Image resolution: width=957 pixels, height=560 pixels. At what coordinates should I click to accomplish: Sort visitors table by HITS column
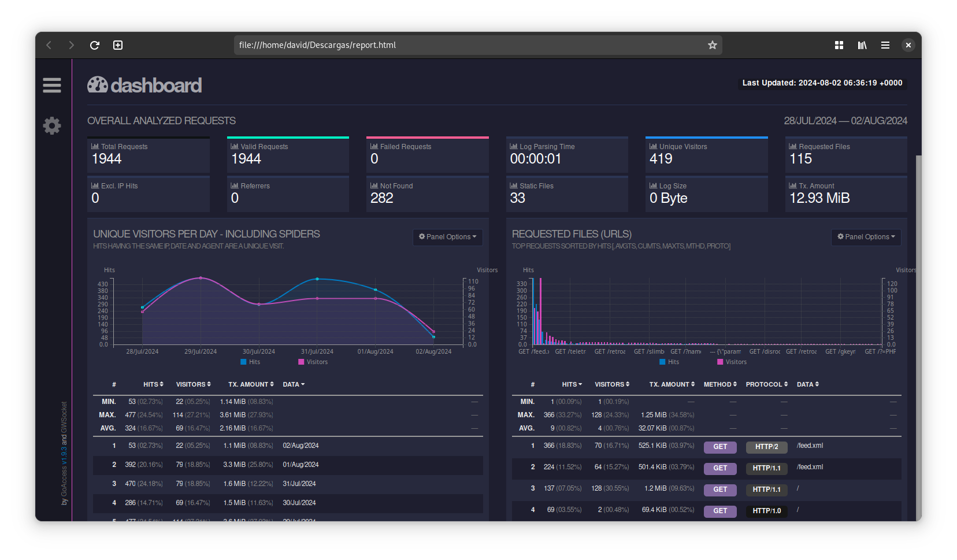[154, 384]
